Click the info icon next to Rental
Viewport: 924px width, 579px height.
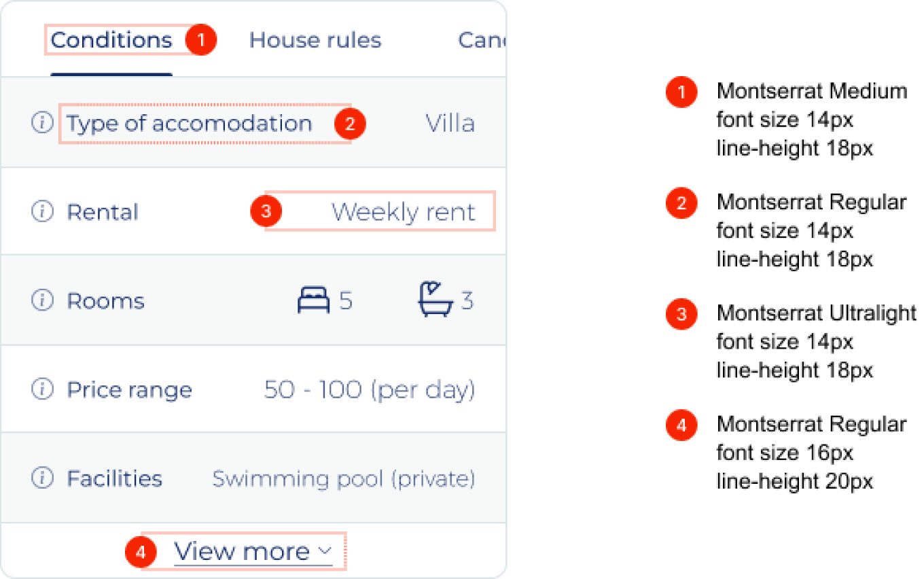coord(42,212)
